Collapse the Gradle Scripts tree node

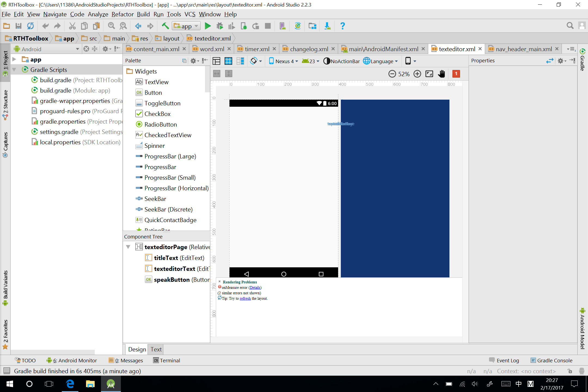14,70
